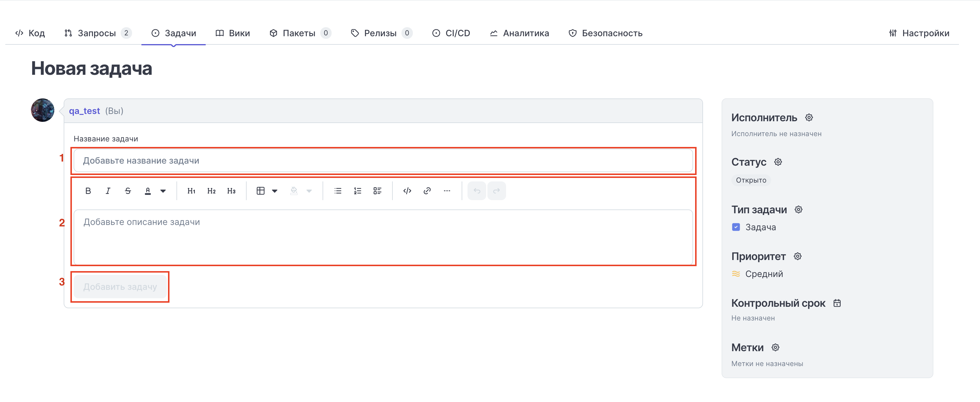Viewport: 980px width, 402px height.
Task: Open the Аналитика tab
Action: (x=519, y=33)
